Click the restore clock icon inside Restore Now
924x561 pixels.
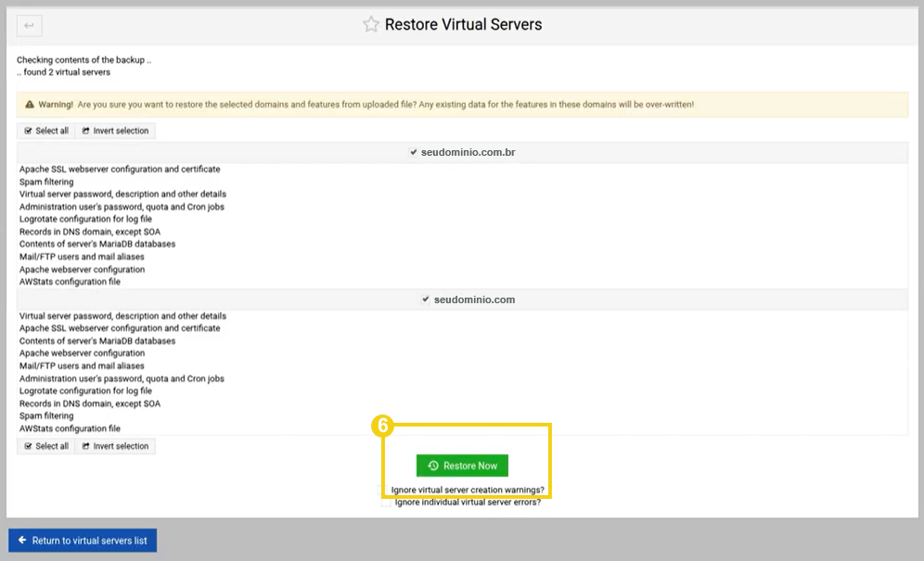coord(432,465)
